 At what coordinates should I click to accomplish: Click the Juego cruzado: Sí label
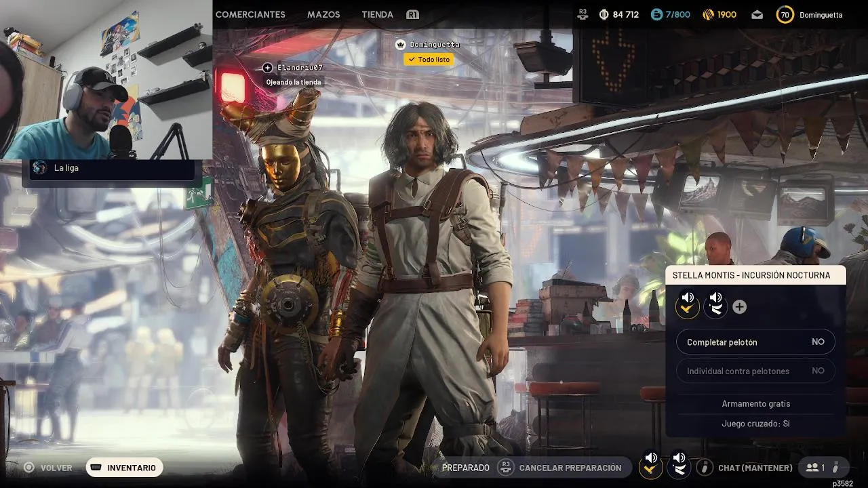coord(755,424)
